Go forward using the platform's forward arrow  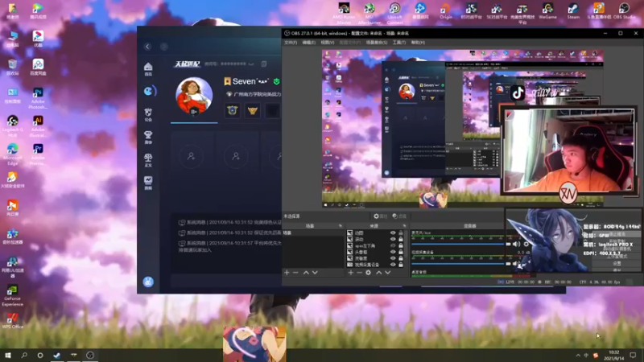click(x=164, y=47)
